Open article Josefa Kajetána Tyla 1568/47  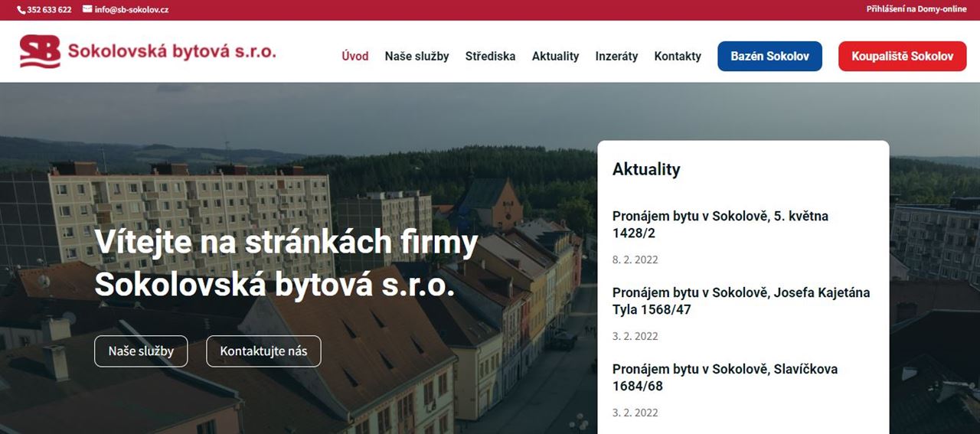pos(741,301)
